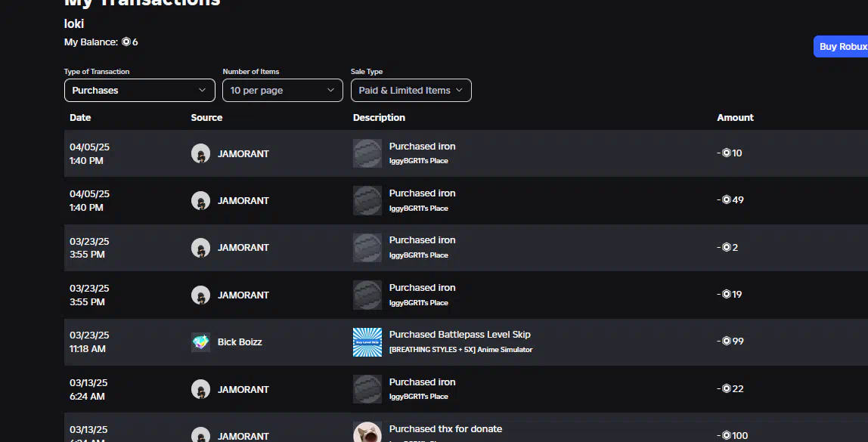Open JAMORANT's profile link in the -10 row

(243, 154)
